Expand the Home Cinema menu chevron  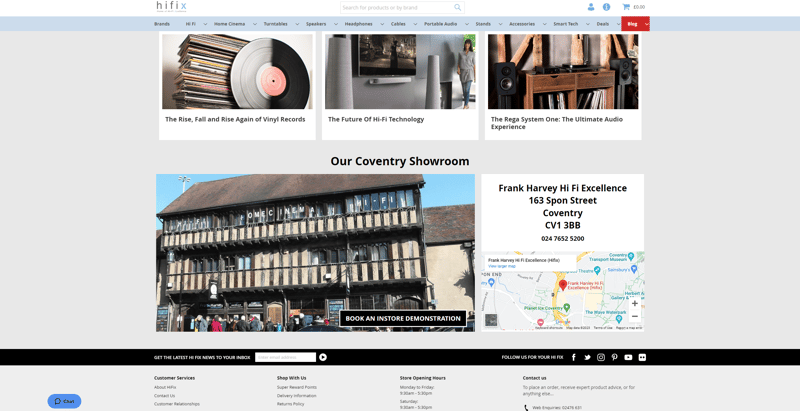(255, 24)
